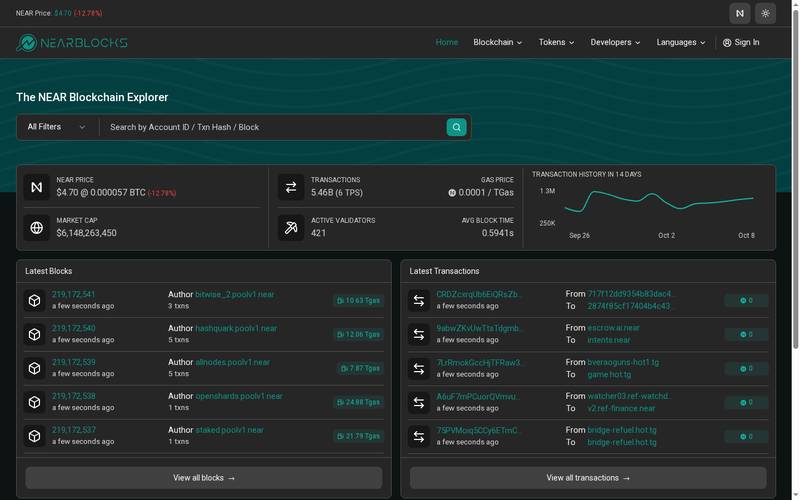Open the All Filters dropdown
Viewport: 800px width, 500px height.
[x=57, y=127]
